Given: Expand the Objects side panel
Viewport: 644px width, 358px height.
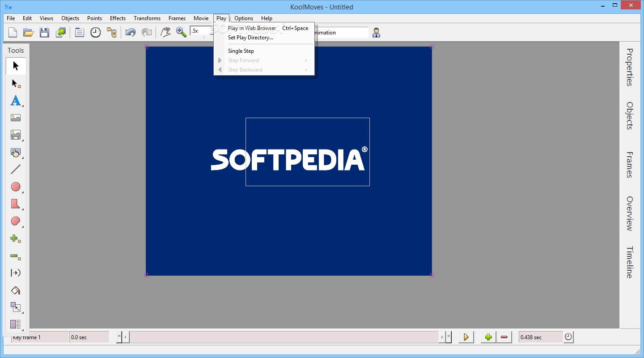Looking at the screenshot, I should point(630,115).
